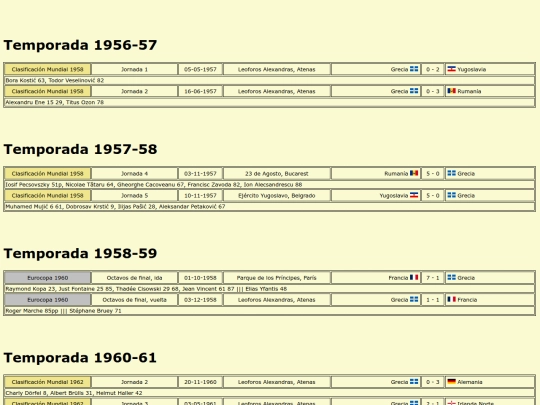This screenshot has width=540, height=405.
Task: Select the 'Temporada 1958-59' heading
Action: (80, 253)
